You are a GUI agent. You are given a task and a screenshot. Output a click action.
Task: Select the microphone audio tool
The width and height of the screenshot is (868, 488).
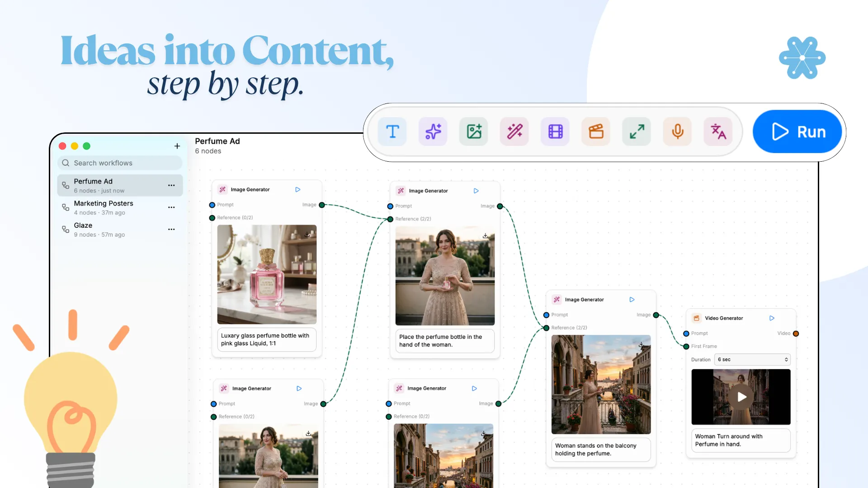(677, 132)
